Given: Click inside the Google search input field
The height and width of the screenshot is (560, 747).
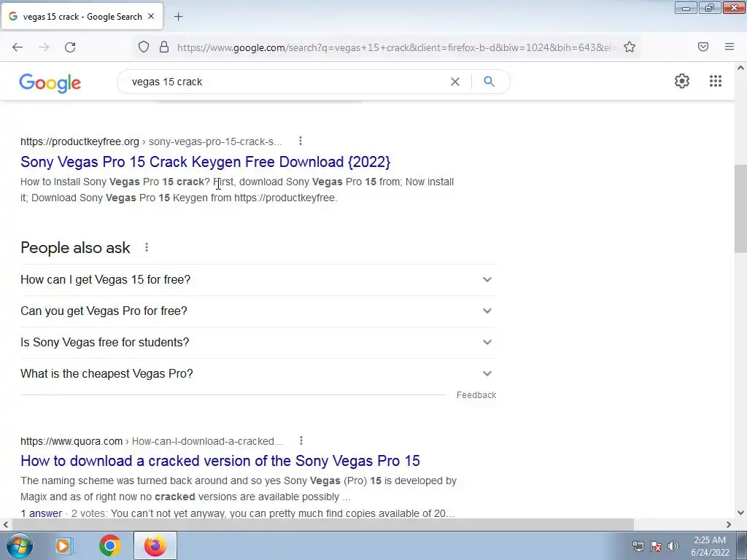Looking at the screenshot, I should [x=286, y=82].
